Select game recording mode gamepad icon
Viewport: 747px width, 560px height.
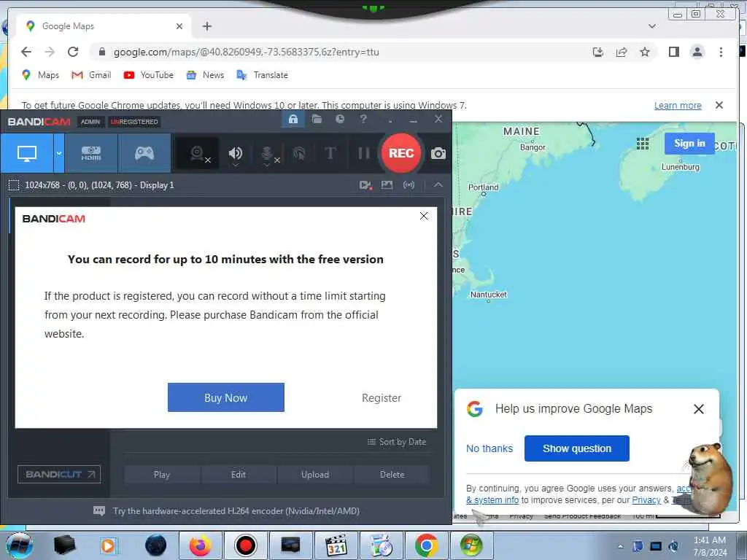pyautogui.click(x=144, y=153)
